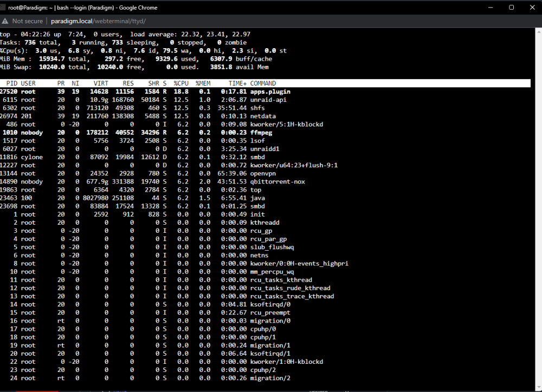Viewport: 542px width, 392px height.
Task: Click the slub_flushwq process name
Action: (272, 247)
